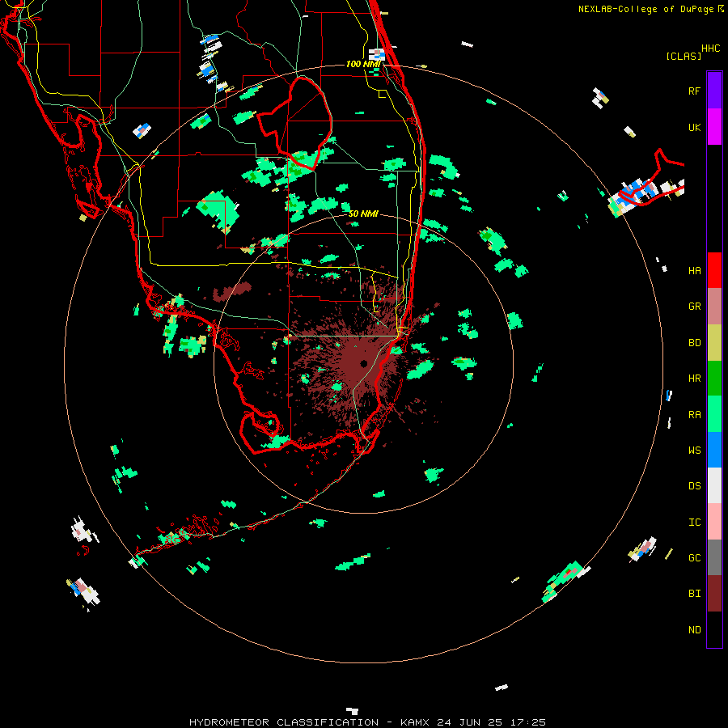
Task: Click the HR dark green legend swatch
Action: pos(714,379)
